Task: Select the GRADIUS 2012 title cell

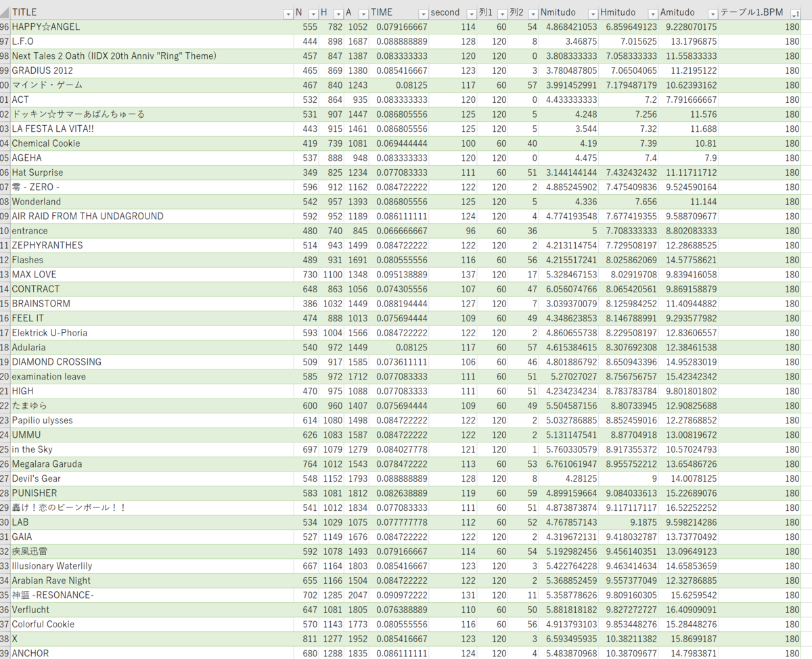Action: click(152, 70)
